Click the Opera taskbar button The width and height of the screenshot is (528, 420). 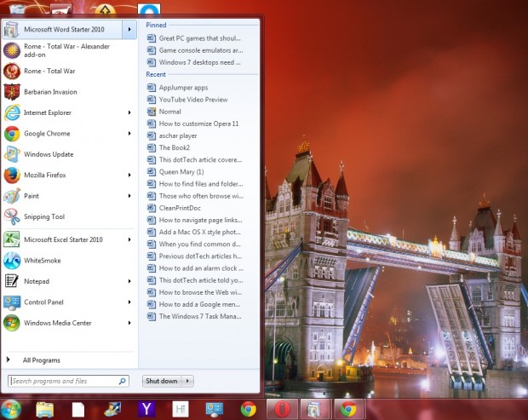click(x=282, y=410)
